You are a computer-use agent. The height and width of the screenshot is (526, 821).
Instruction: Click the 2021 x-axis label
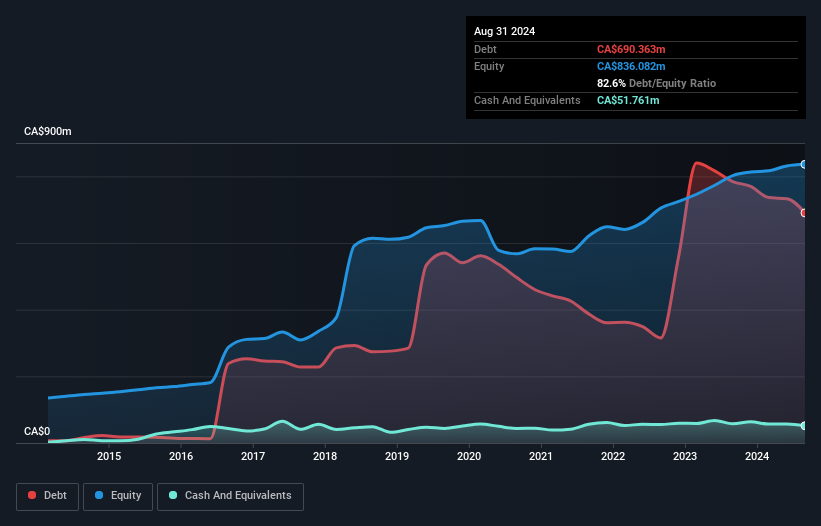click(x=541, y=456)
